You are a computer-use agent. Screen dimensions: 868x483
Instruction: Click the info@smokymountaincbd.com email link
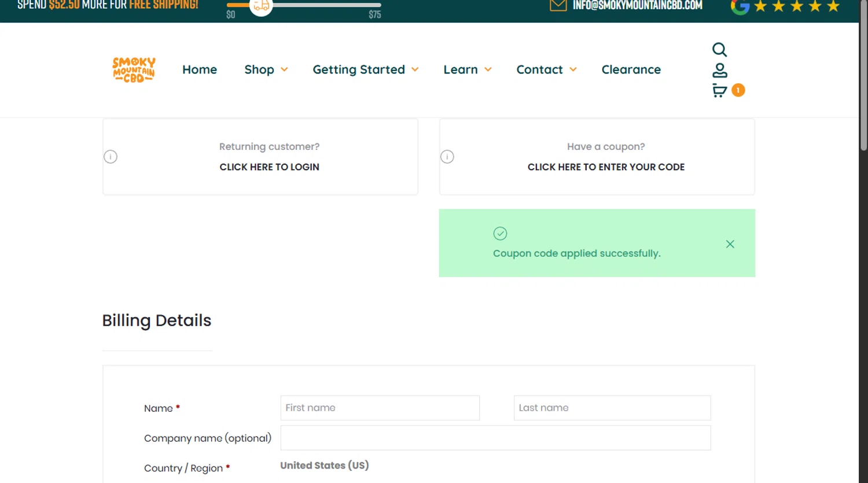(637, 5)
